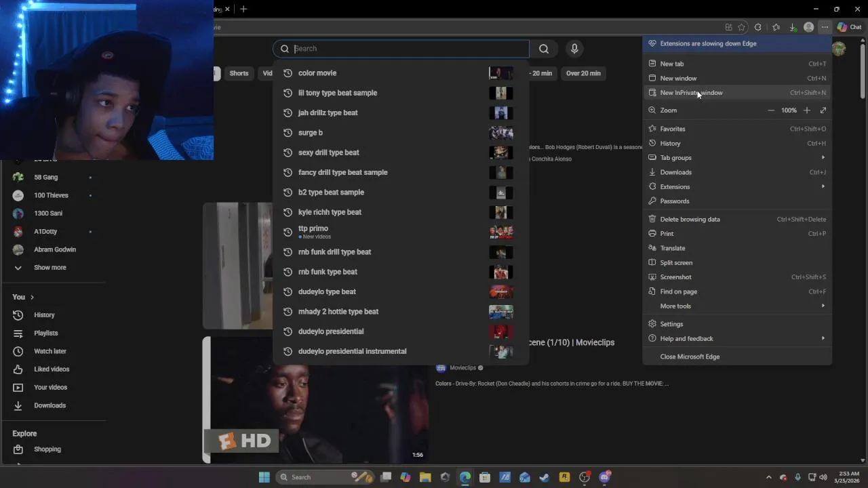Screen dimensions: 868x488
Task: Choose 'dudeylo presidential instrumental' suggestion
Action: [x=400, y=351]
